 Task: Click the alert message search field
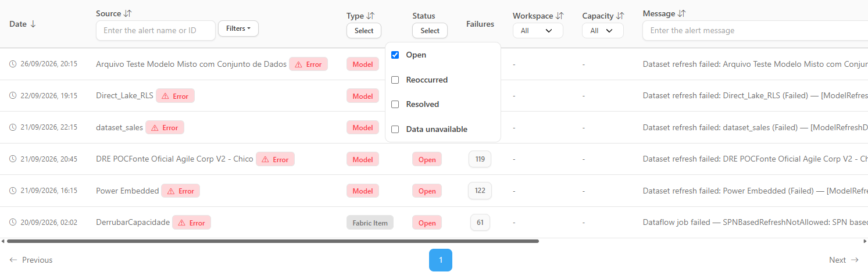click(755, 30)
